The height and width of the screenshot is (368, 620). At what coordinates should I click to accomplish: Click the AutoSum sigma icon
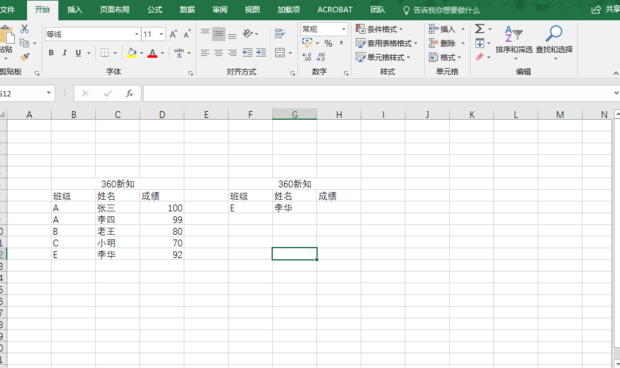[480, 29]
